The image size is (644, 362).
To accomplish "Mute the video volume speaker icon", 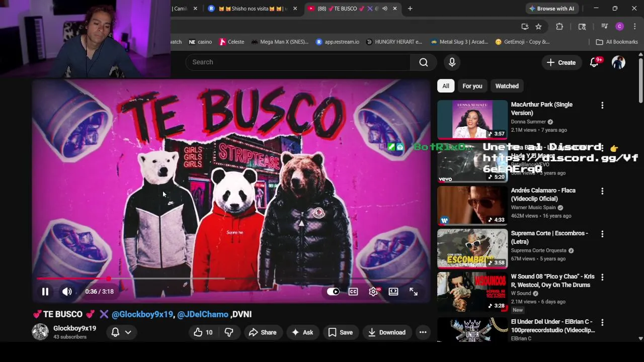I will click(x=67, y=292).
